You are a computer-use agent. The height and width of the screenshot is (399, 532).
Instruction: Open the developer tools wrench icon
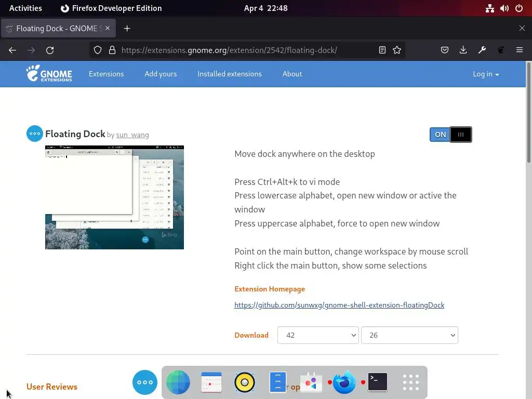click(x=482, y=50)
